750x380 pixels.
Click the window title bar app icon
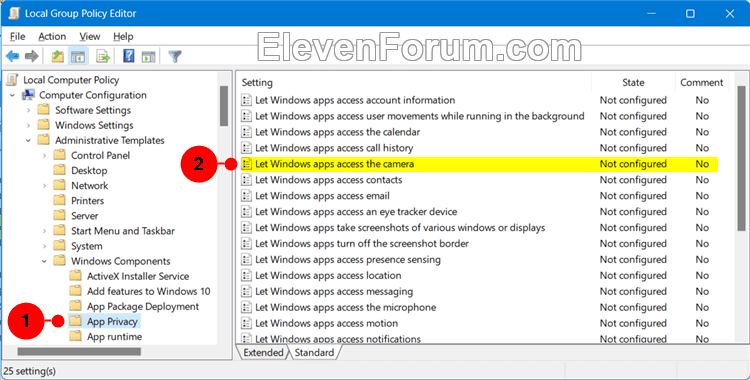tap(14, 13)
